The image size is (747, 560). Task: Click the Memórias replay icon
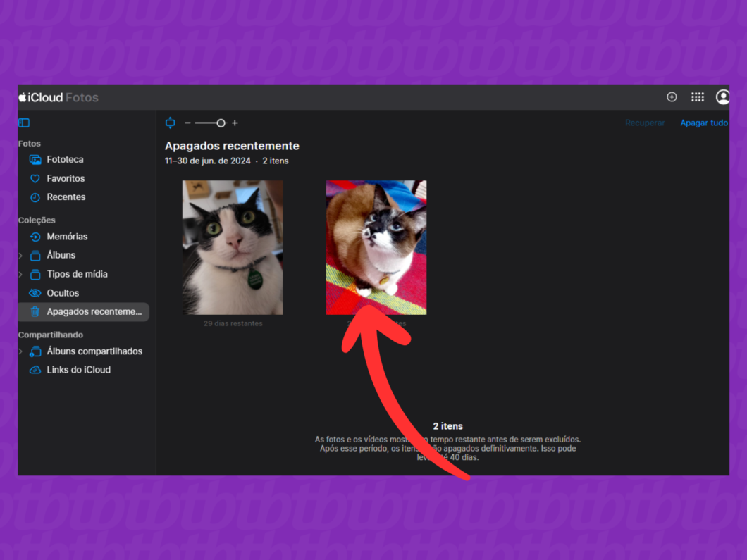coord(35,237)
